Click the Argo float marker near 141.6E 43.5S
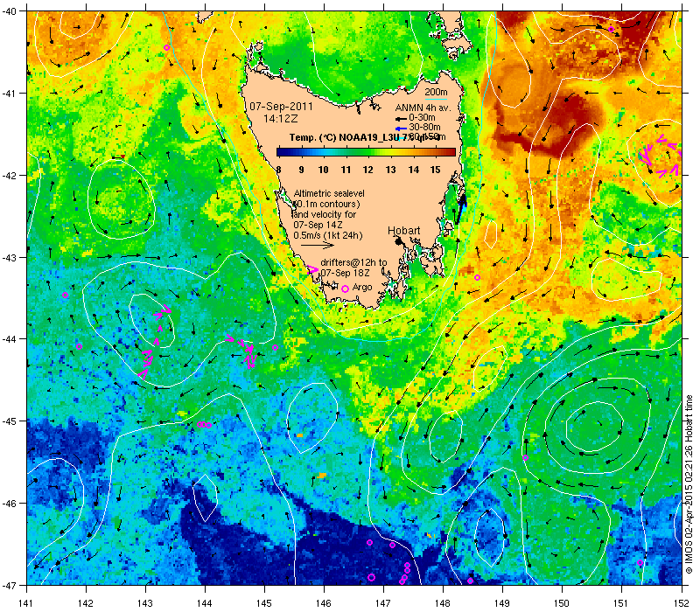The height and width of the screenshot is (612, 700). click(x=65, y=295)
